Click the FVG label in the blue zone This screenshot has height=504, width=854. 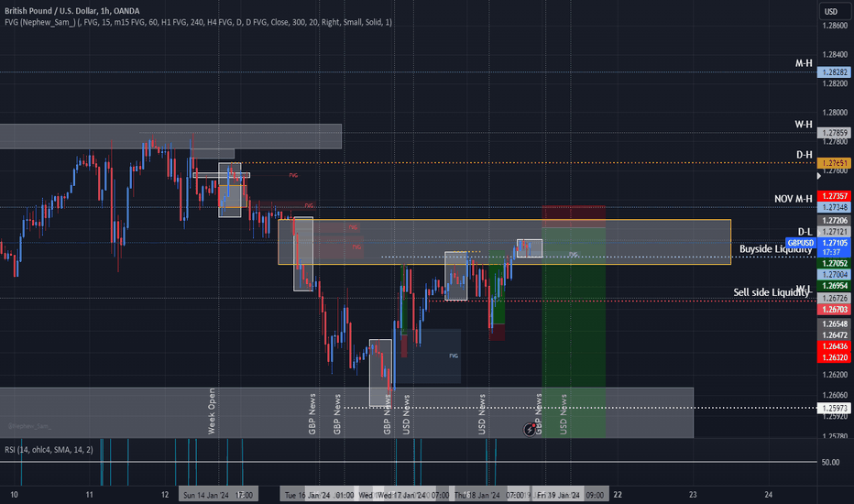[x=454, y=356]
